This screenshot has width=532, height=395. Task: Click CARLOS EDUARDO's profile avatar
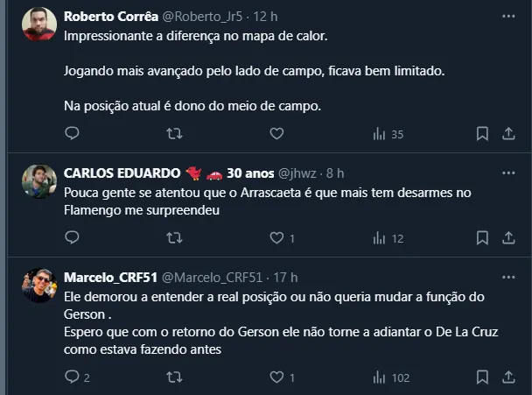point(39,182)
